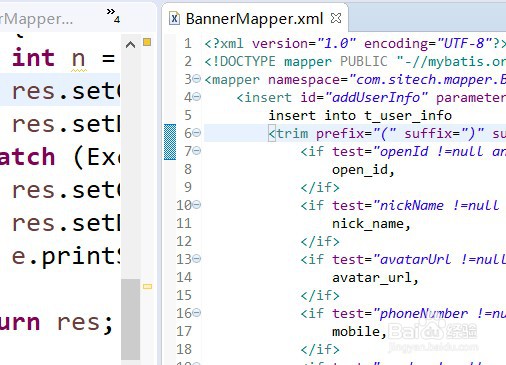Collapse the nickName if block at line 10
Viewport: 506px width, 365px height.
coord(197,204)
